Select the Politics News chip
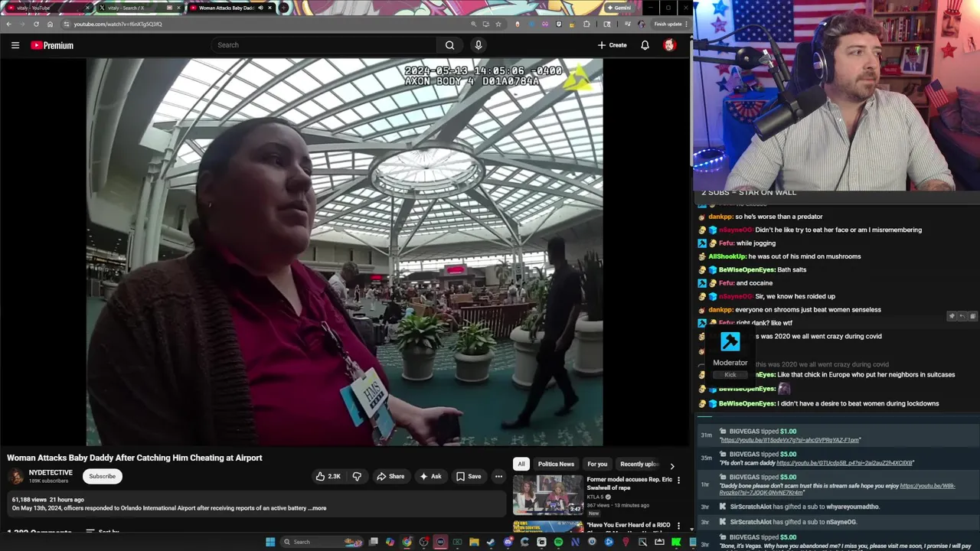This screenshot has width=980, height=551. 556,464
